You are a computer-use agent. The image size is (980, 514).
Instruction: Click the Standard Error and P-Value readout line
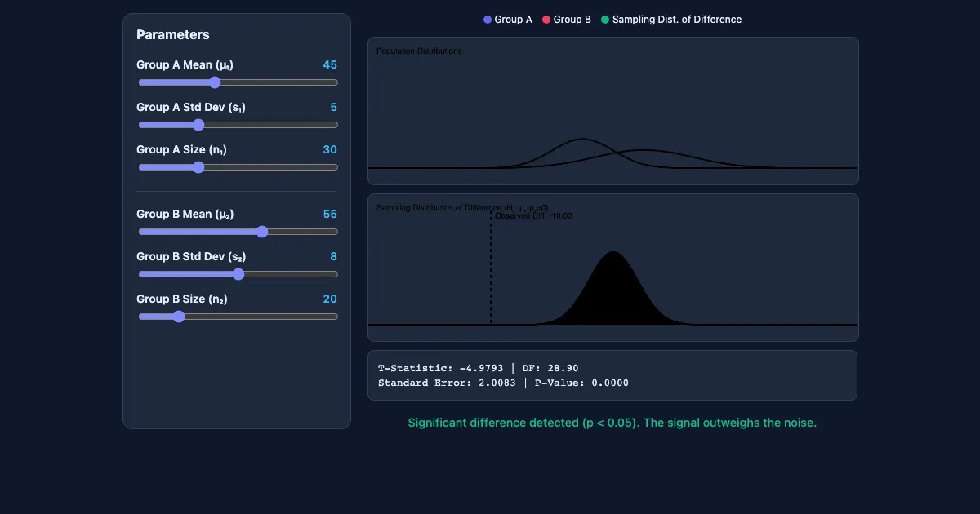pyautogui.click(x=503, y=383)
